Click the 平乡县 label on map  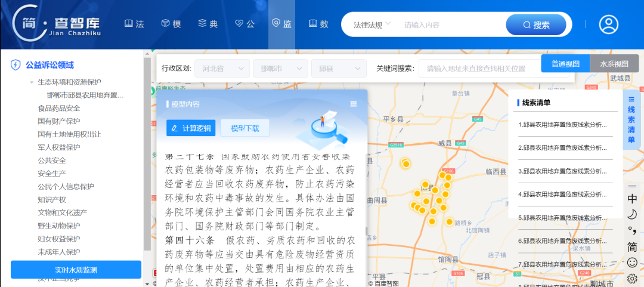point(393,119)
